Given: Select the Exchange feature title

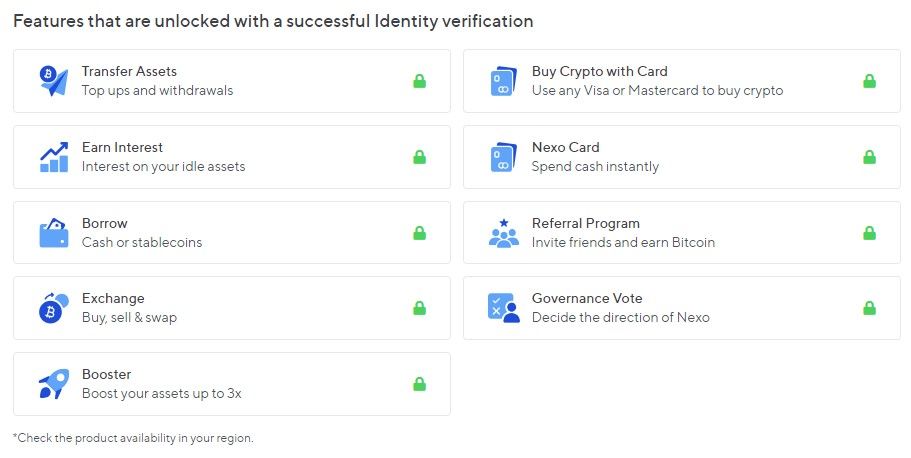Looking at the screenshot, I should 113,298.
